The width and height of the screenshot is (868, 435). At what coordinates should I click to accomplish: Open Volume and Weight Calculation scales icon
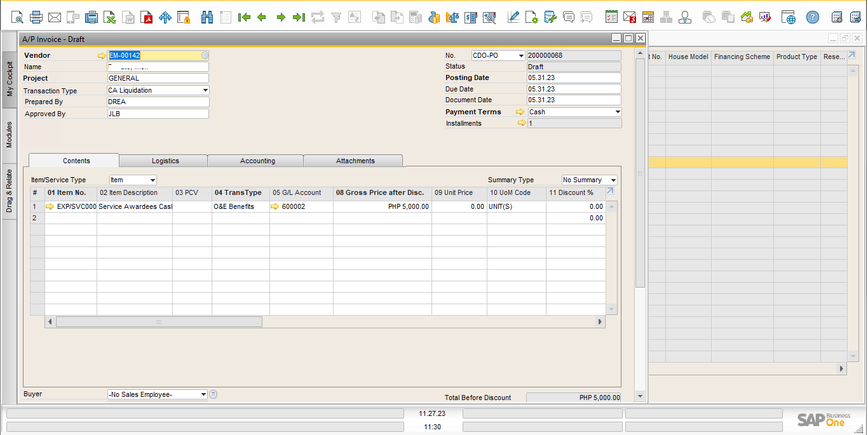click(452, 17)
